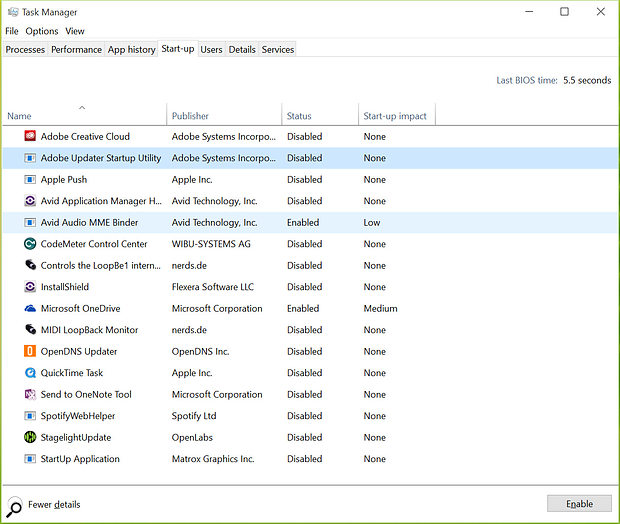Image resolution: width=620 pixels, height=524 pixels.
Task: Click the Adobe Creative Cloud red icon
Action: pos(30,136)
